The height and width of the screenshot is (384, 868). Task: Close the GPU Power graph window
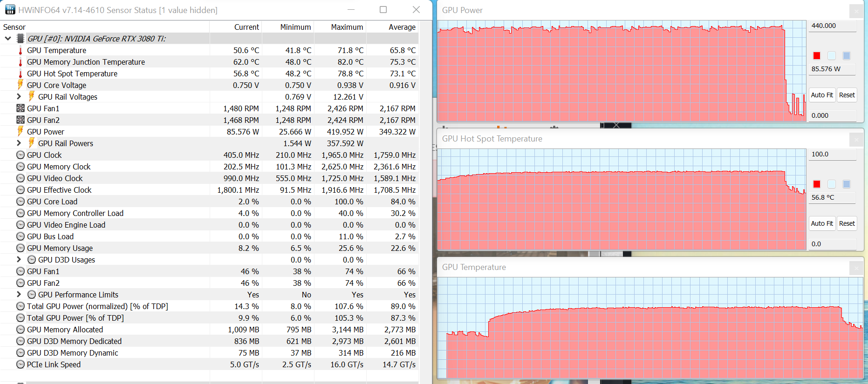tap(856, 11)
